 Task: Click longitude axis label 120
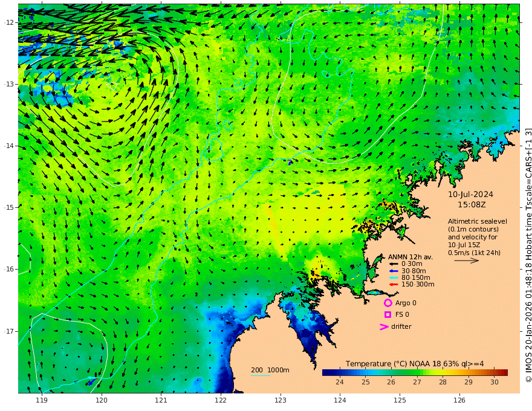[102, 401]
